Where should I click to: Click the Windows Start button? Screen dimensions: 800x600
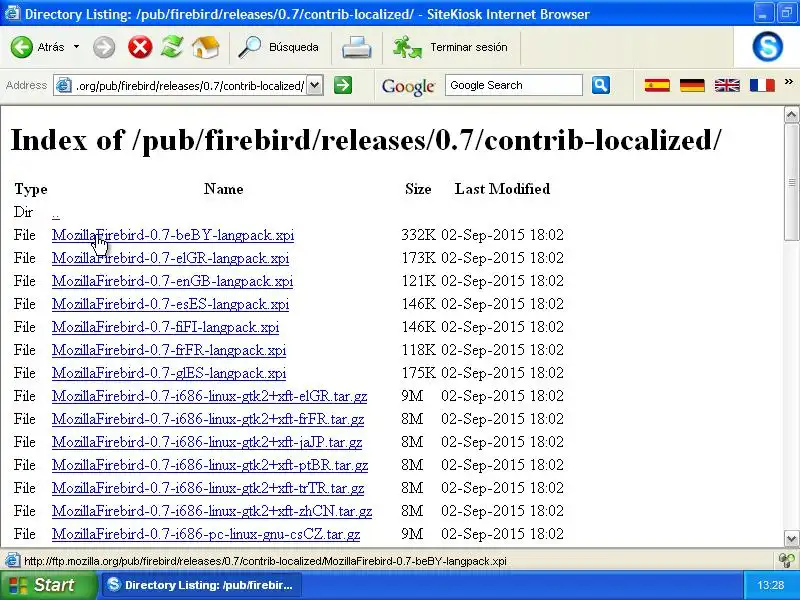point(48,585)
